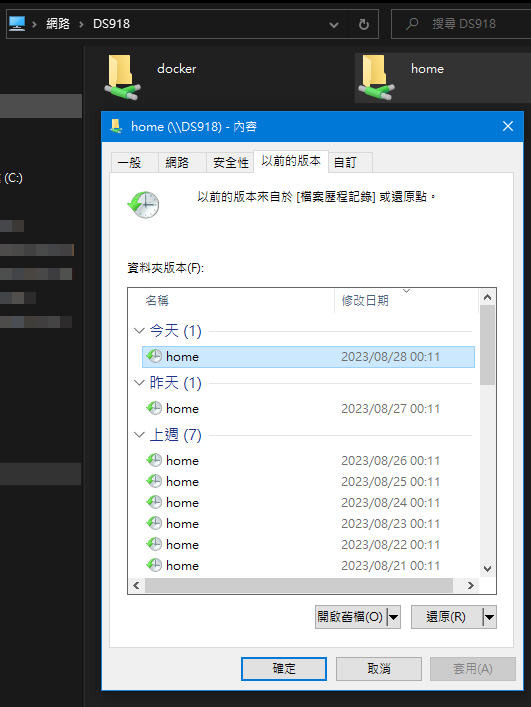Click restore icon of 2023/08/24 version
This screenshot has width=531, height=707.
coord(154,502)
